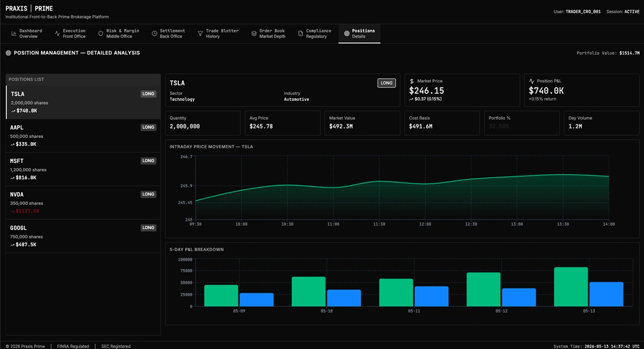Image resolution: width=644 pixels, height=349 pixels.
Task: Click the Avg Price value $245.78
Action: point(261,126)
